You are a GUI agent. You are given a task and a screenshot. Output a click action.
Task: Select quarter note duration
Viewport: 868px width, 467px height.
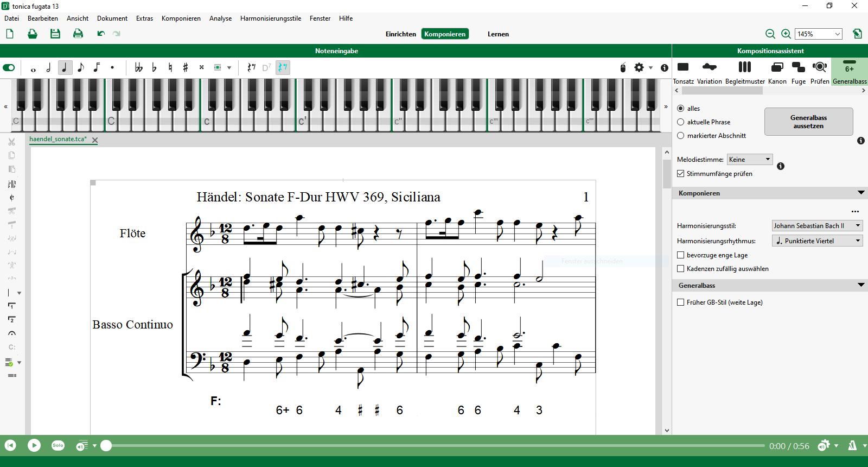point(65,68)
